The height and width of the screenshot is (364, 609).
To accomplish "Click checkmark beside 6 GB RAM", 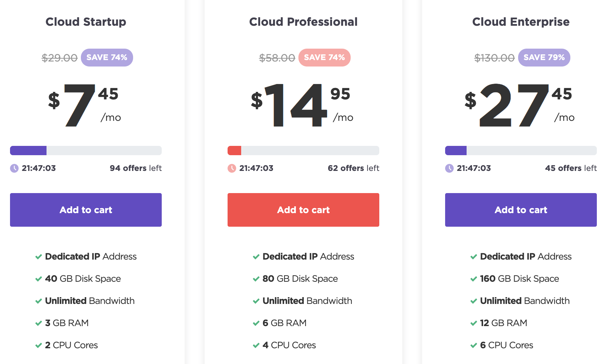I will [256, 323].
